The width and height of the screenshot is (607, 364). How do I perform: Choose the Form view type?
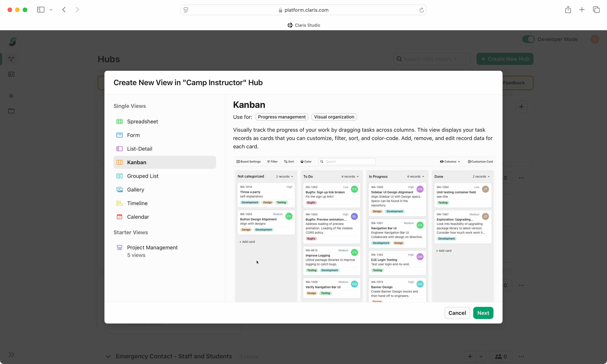tap(133, 135)
